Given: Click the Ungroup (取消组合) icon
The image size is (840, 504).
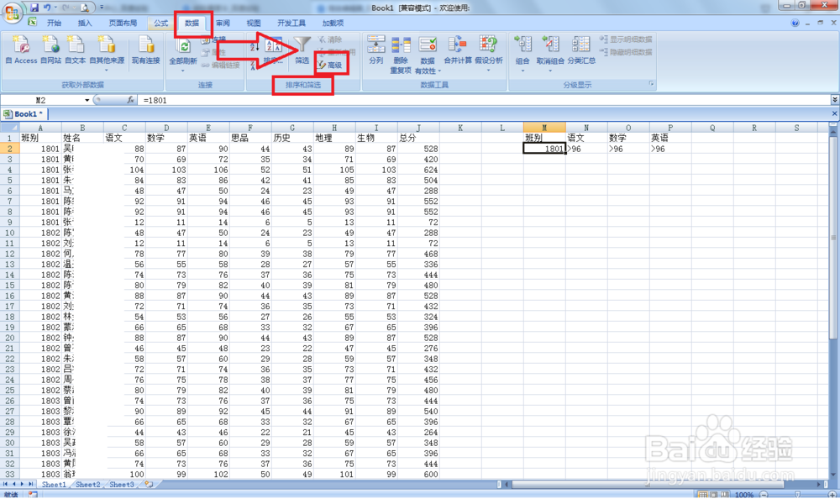Looking at the screenshot, I should click(550, 45).
